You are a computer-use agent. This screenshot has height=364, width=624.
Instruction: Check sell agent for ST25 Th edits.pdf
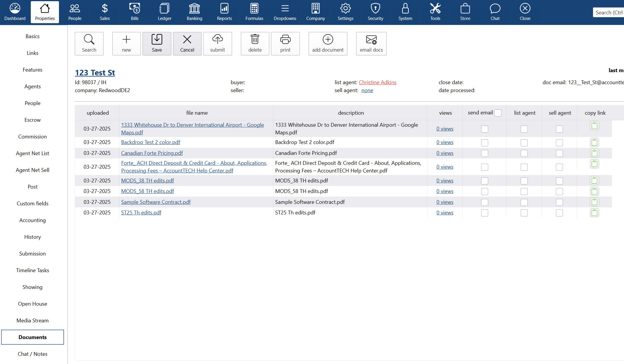coord(559,213)
